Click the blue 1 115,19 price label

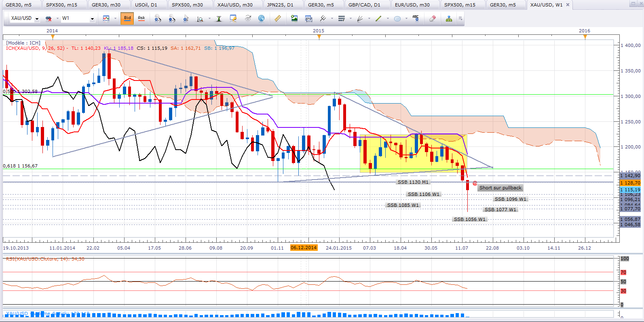[630, 190]
